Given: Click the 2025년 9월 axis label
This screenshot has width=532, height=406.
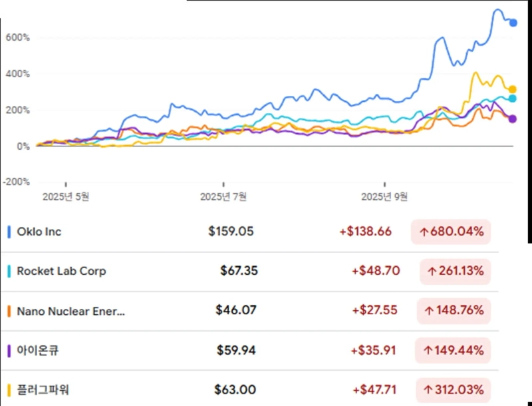Looking at the screenshot, I should [x=384, y=196].
